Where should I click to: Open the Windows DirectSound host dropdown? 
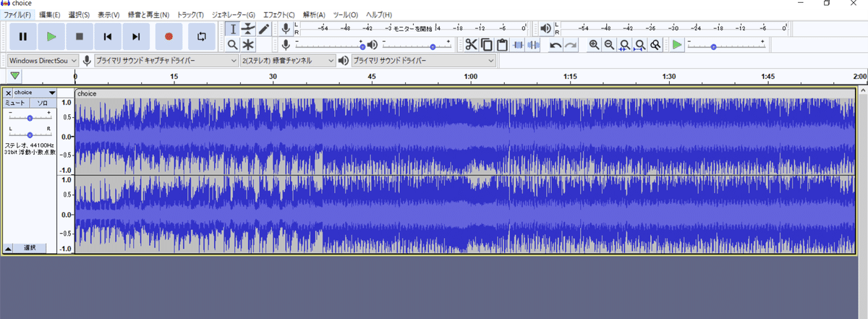click(43, 61)
